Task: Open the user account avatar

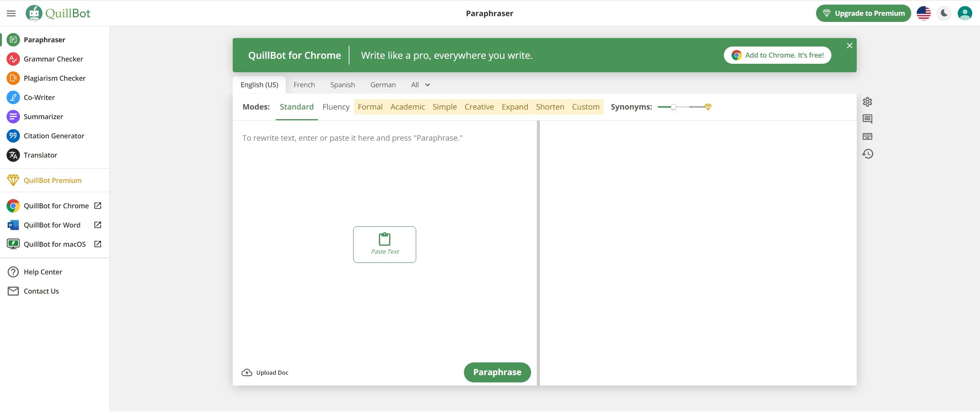Action: click(965, 13)
